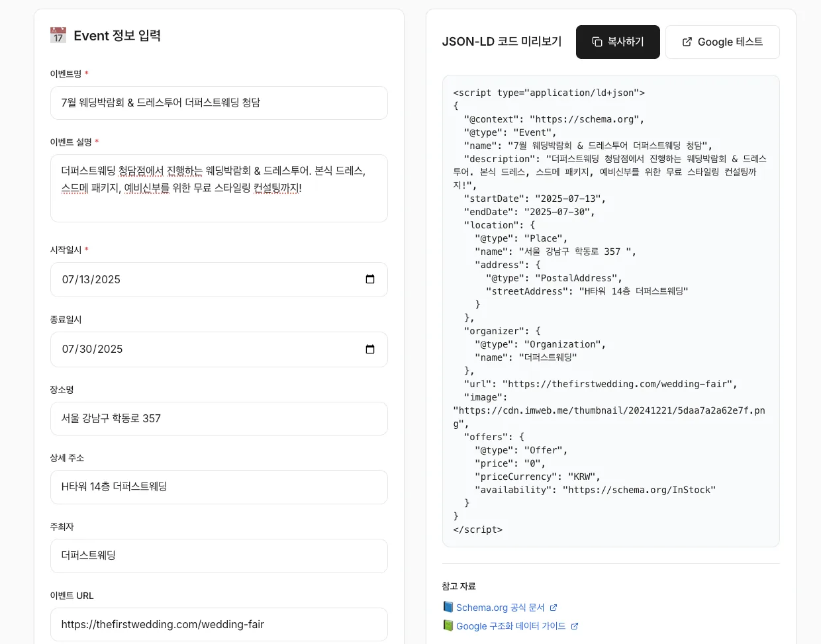Open the Google 테스트 button
This screenshot has width=821, height=644.
point(722,42)
